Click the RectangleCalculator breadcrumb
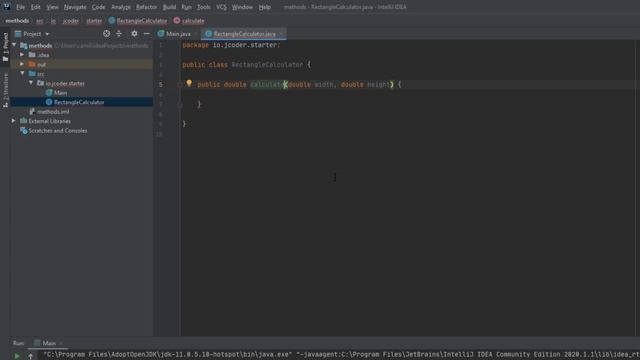The image size is (640, 360). (138, 21)
